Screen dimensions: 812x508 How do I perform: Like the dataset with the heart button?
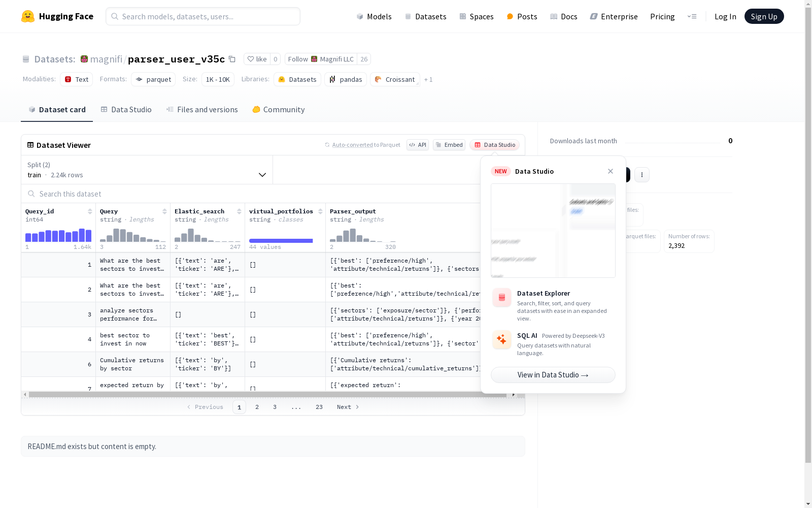click(x=257, y=59)
